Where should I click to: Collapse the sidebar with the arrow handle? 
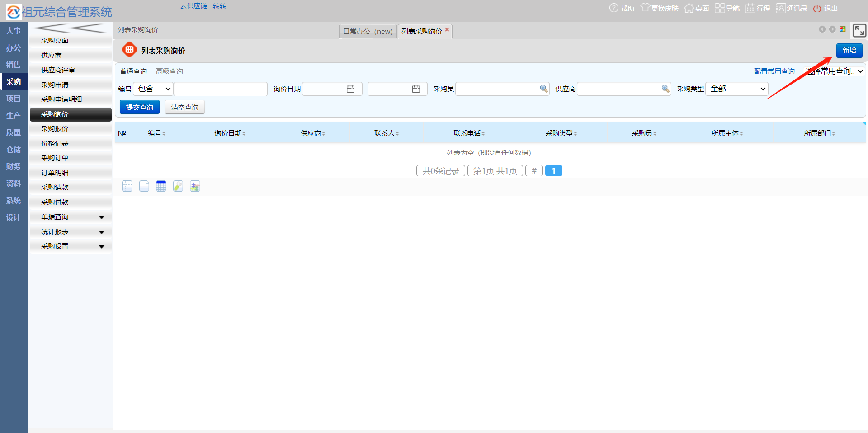click(71, 28)
